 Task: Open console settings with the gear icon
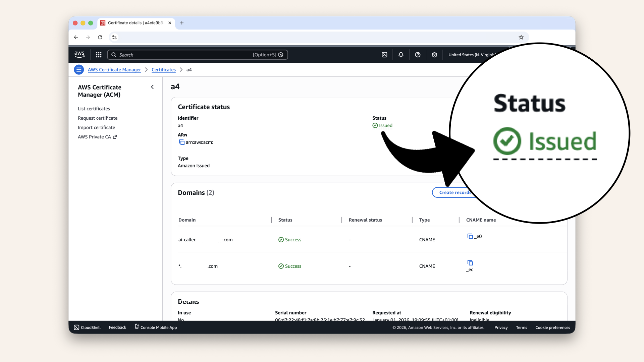pyautogui.click(x=434, y=55)
